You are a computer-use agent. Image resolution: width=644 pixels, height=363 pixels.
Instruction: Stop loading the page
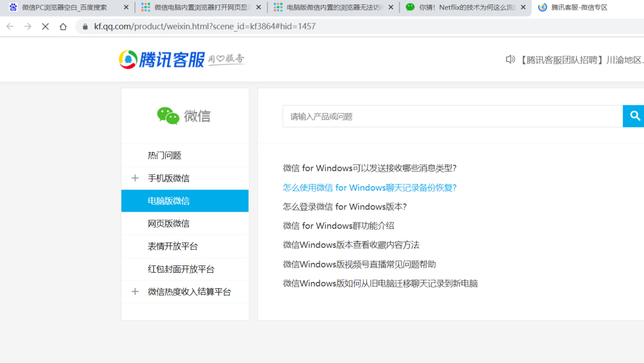[45, 26]
